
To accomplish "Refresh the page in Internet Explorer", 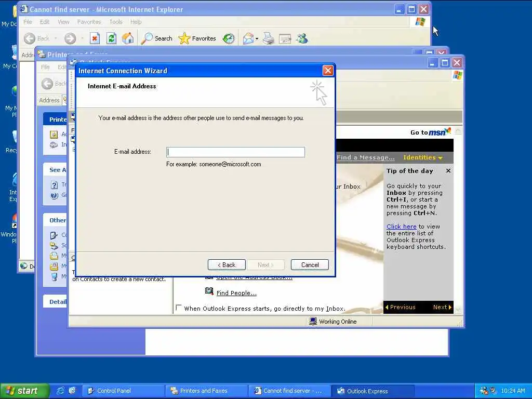I will (x=111, y=38).
